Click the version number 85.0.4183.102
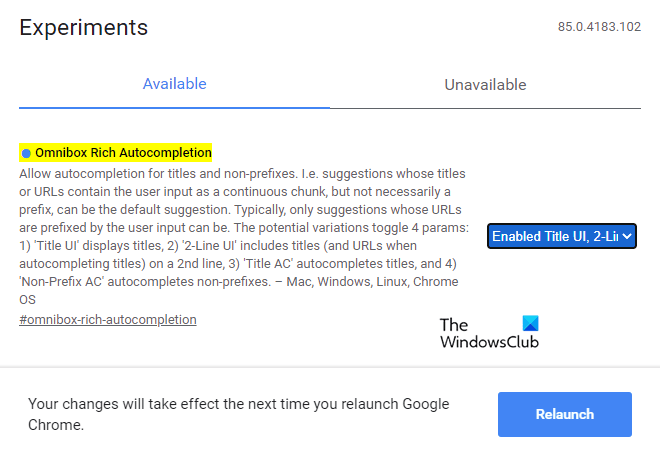The width and height of the screenshot is (660, 449). (599, 26)
